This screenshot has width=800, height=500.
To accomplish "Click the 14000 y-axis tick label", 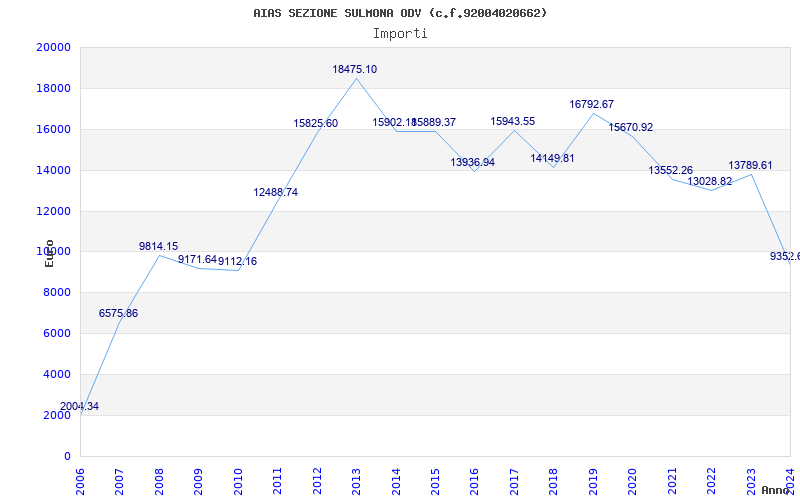I will (54, 170).
